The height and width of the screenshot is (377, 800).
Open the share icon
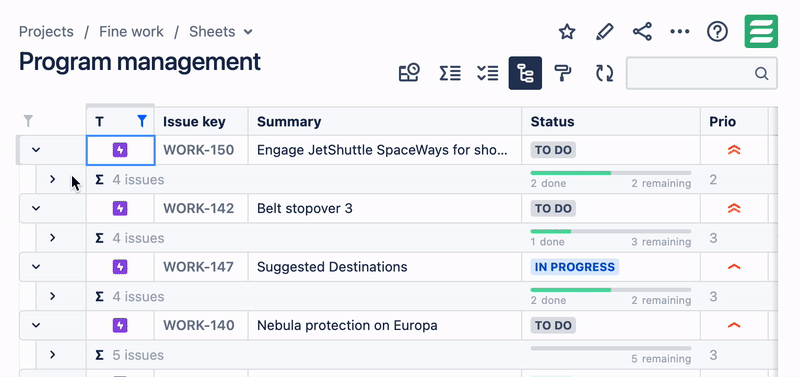point(642,32)
